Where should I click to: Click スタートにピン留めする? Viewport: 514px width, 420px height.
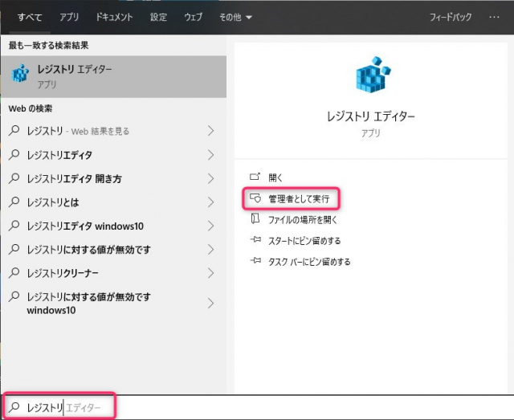304,240
